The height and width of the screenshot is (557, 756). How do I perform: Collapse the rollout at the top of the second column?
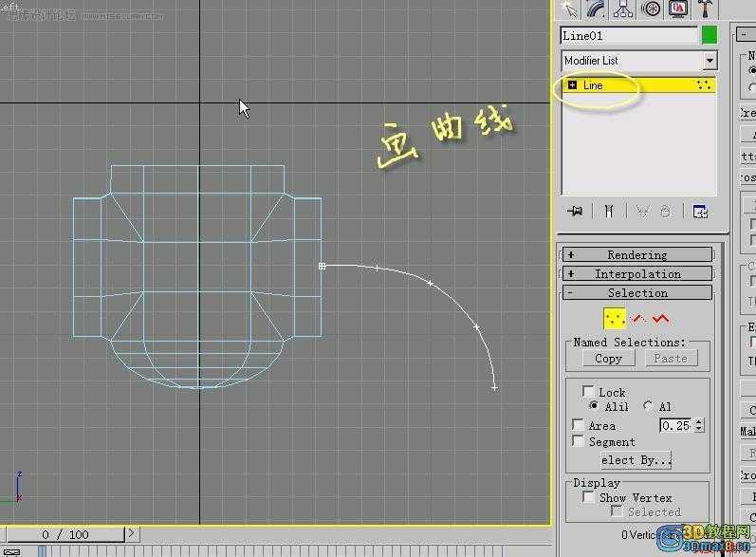click(746, 34)
